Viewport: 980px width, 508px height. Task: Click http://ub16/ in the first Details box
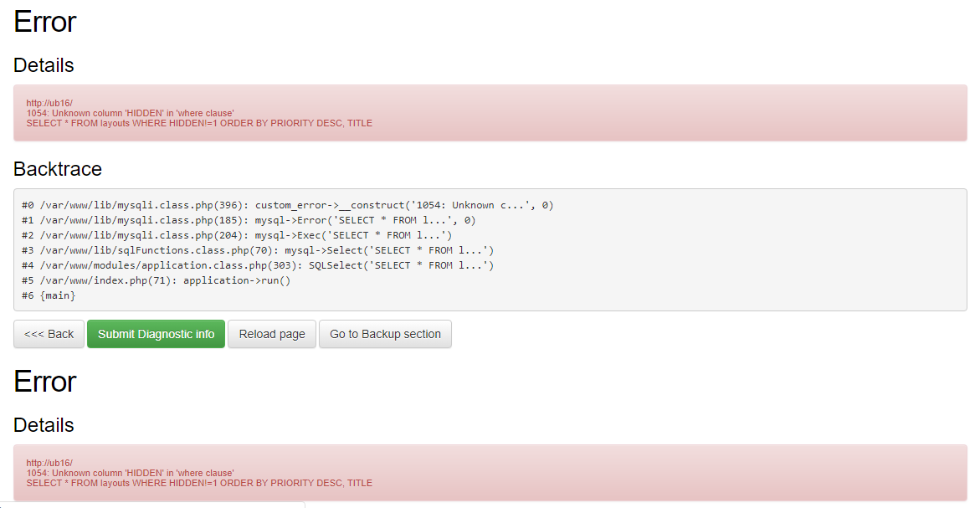(49, 103)
